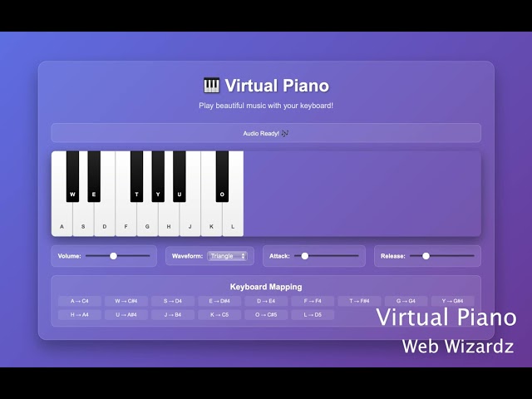Screen dimensions: 532x399
Task: Click the 'J → B4' mapping chip
Action: point(173,315)
